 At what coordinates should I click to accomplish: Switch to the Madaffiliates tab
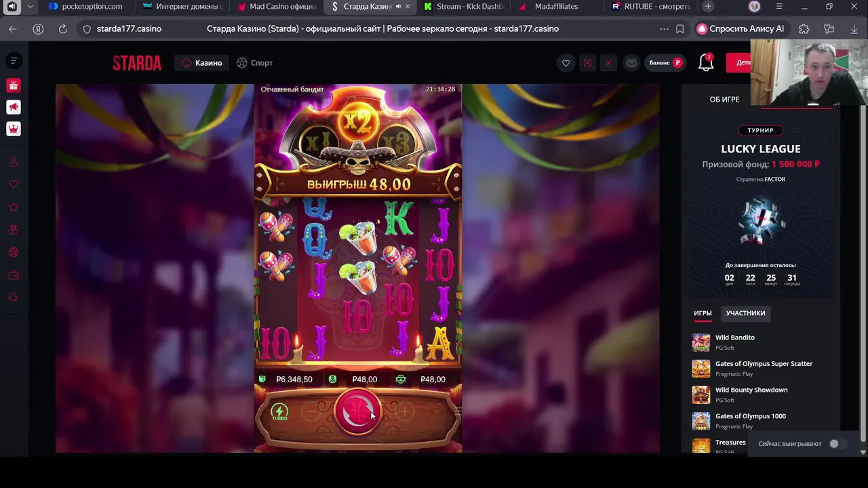pyautogui.click(x=557, y=6)
